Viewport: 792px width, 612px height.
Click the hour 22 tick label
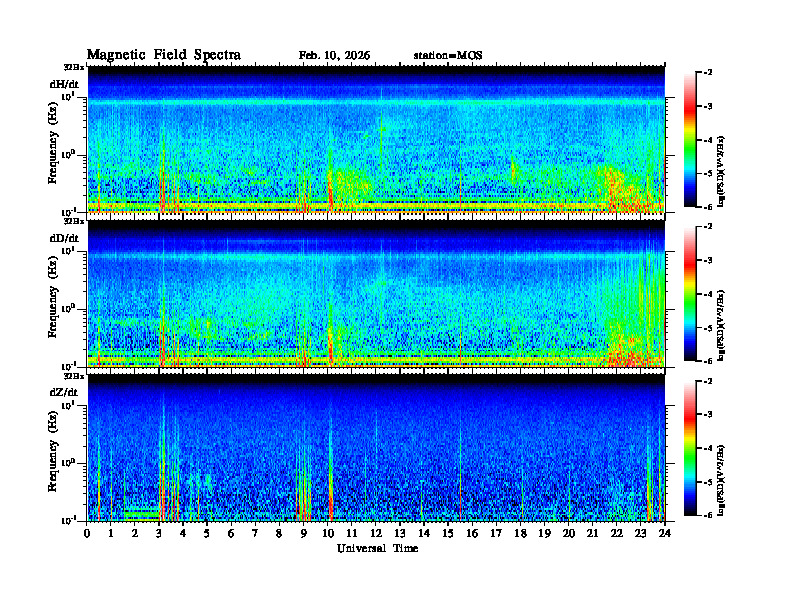click(616, 534)
